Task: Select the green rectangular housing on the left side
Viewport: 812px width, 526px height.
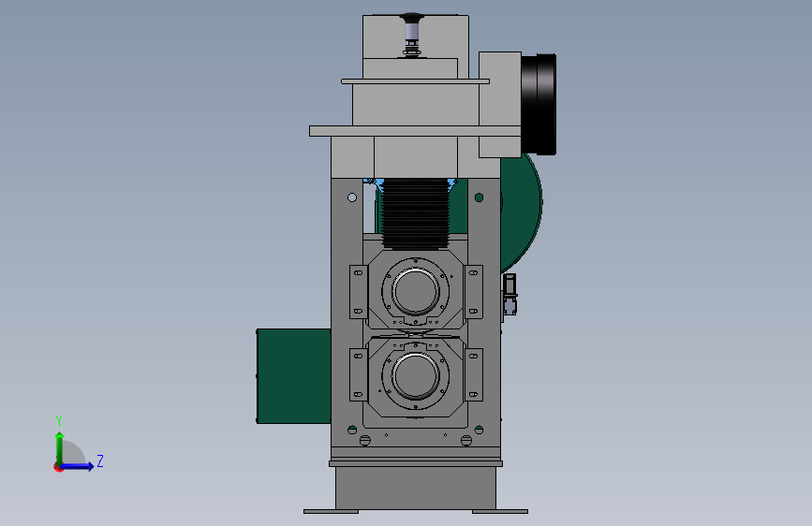Action: 294,376
